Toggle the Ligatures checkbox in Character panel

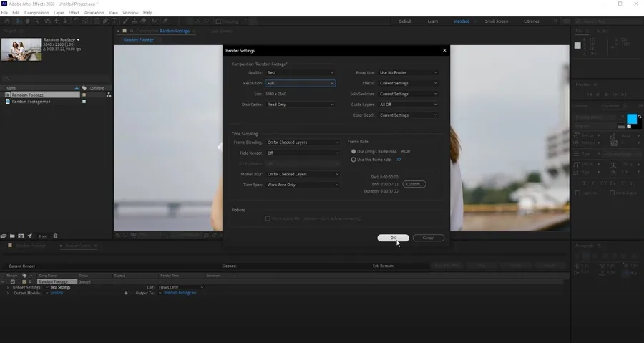tap(577, 193)
